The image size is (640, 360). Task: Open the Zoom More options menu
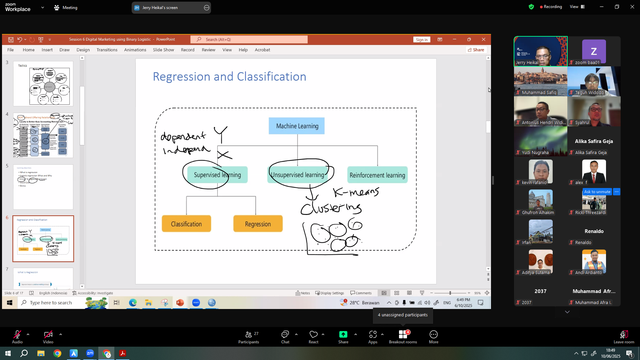tap(433, 336)
